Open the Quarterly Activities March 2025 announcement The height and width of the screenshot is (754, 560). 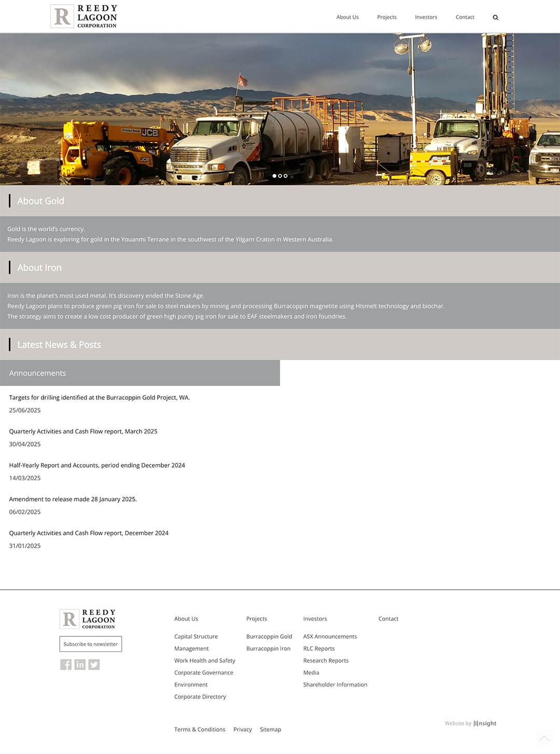pyautogui.click(x=83, y=431)
